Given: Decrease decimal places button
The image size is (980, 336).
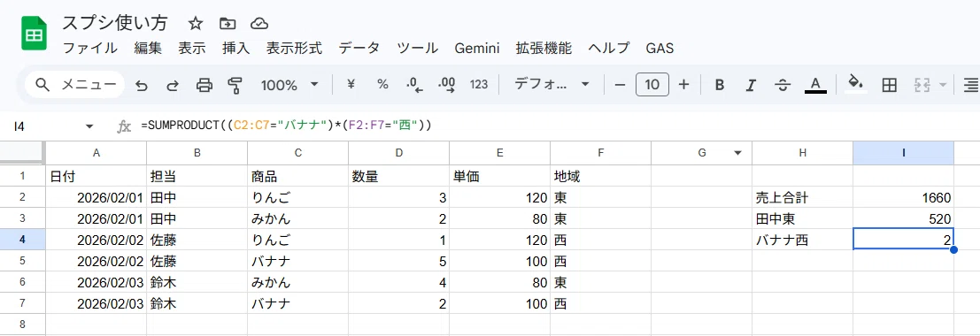Looking at the screenshot, I should 414,85.
